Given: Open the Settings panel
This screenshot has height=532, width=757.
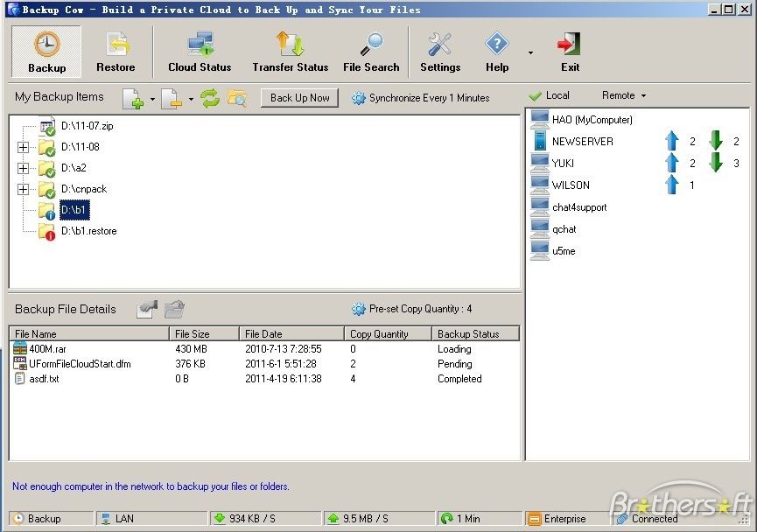Looking at the screenshot, I should click(x=439, y=51).
